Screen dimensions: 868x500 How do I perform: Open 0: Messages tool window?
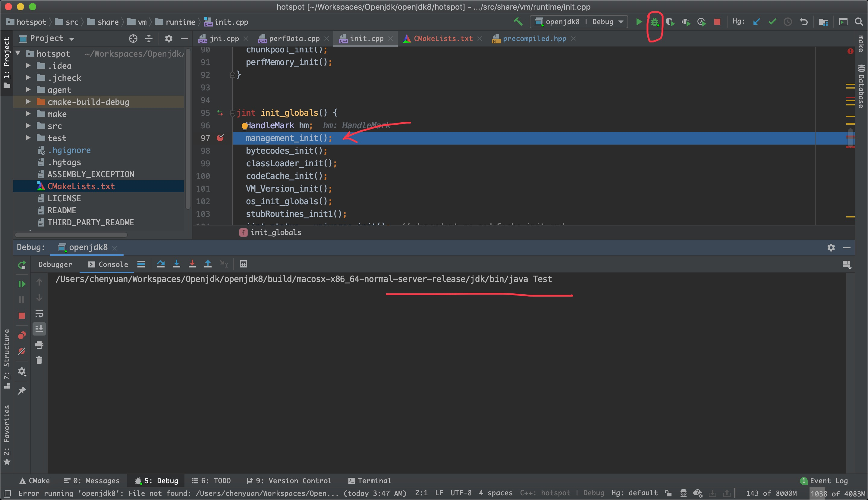pos(91,481)
